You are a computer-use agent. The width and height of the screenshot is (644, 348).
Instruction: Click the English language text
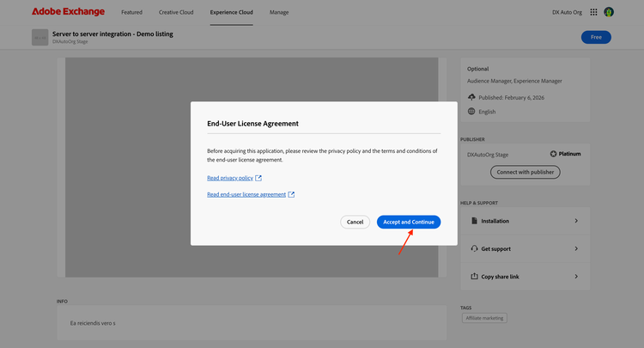(487, 112)
